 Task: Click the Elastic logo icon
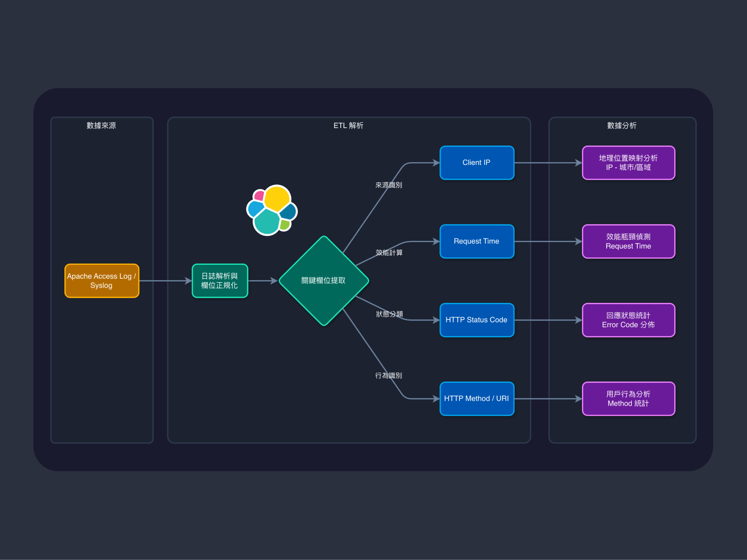pos(272,210)
